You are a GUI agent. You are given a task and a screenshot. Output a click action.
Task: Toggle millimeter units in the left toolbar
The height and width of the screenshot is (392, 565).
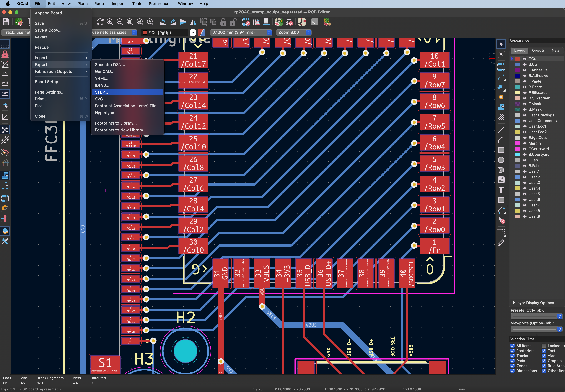(x=5, y=94)
